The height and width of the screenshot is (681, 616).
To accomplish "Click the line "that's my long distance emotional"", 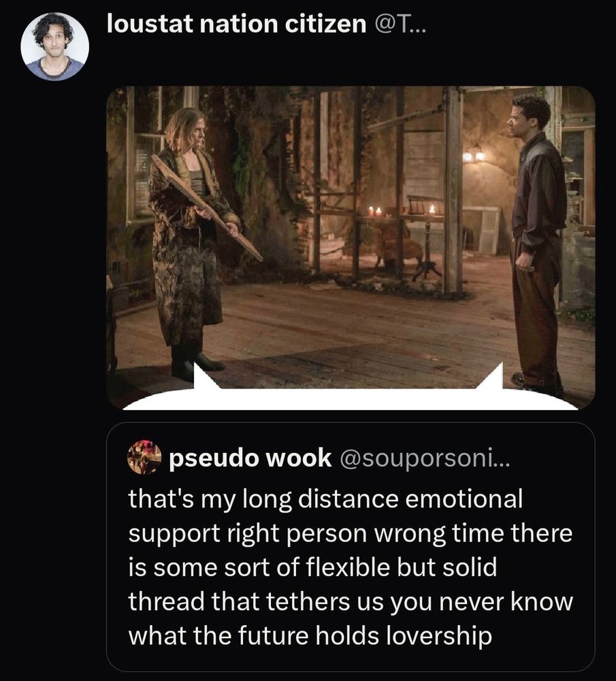I will (x=325, y=498).
